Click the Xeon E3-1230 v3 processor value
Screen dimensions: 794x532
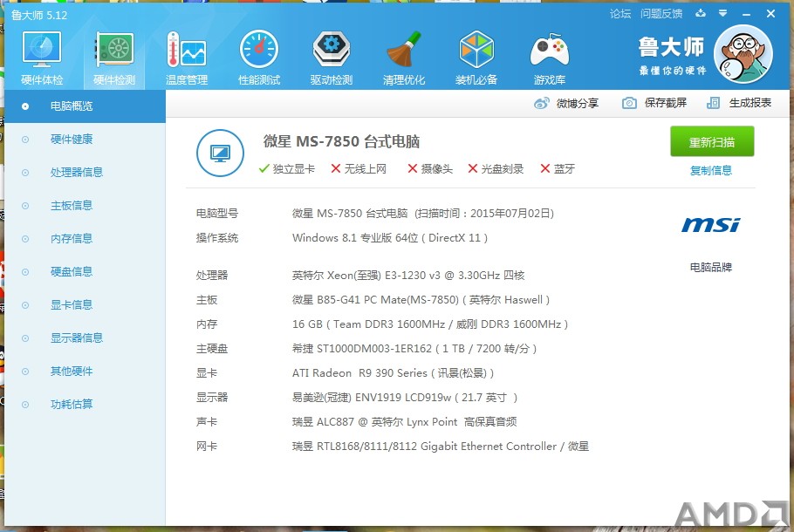(408, 276)
